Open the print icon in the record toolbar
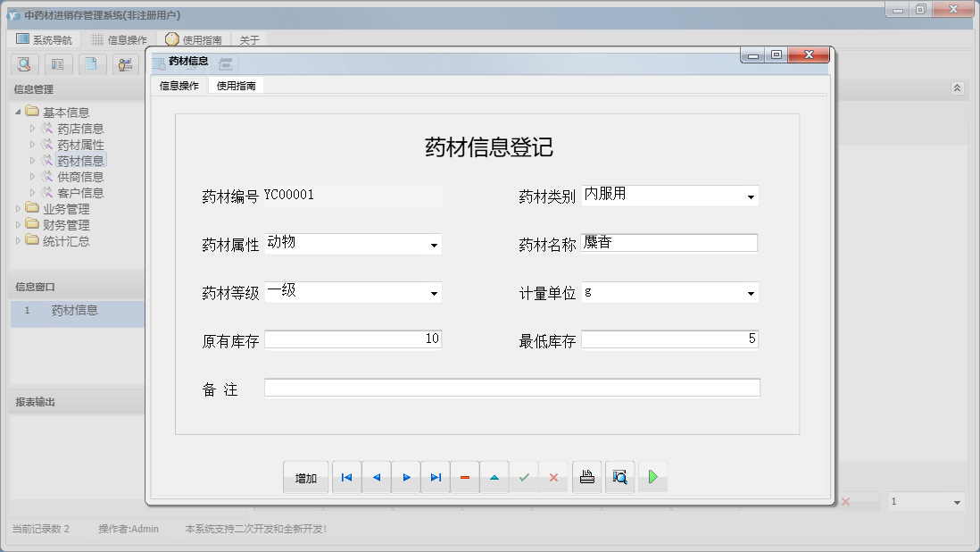Image resolution: width=980 pixels, height=552 pixels. tap(586, 477)
